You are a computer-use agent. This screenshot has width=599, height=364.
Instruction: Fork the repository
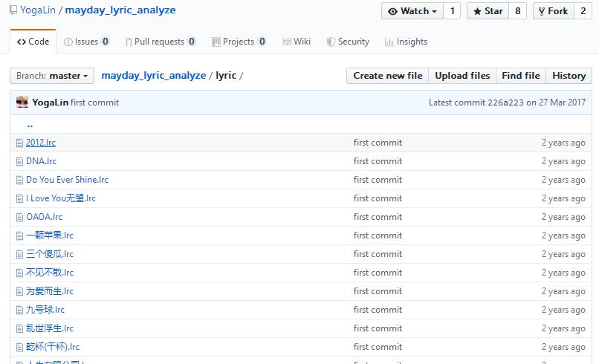552,11
